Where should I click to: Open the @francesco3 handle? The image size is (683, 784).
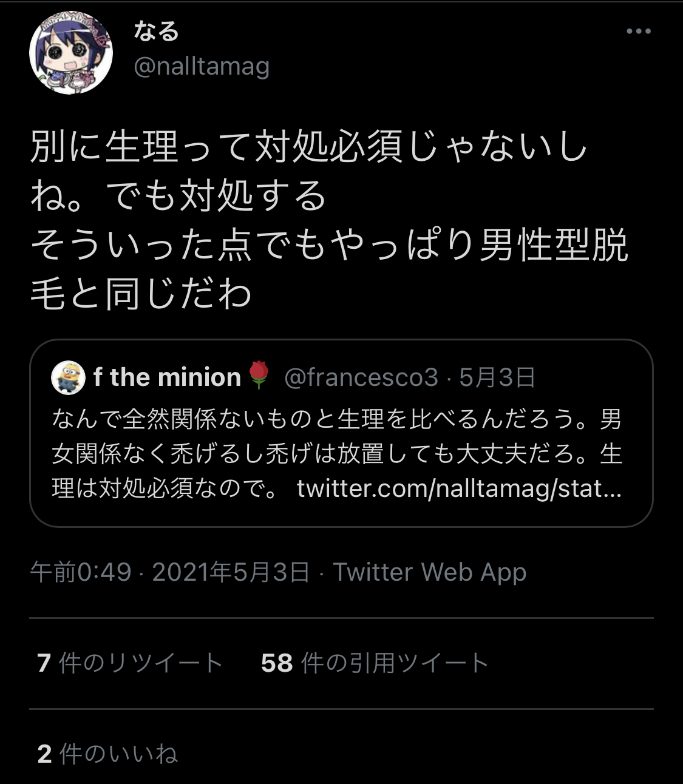pos(361,377)
